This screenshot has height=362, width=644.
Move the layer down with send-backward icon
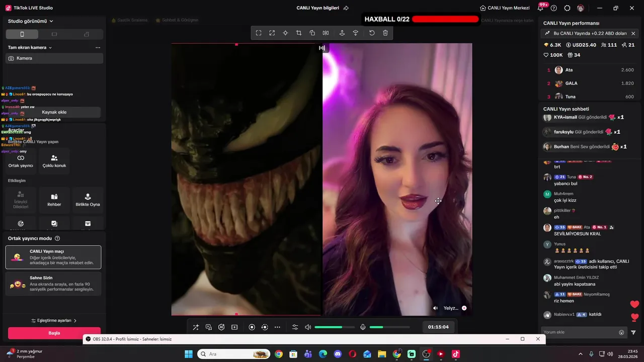point(355,33)
